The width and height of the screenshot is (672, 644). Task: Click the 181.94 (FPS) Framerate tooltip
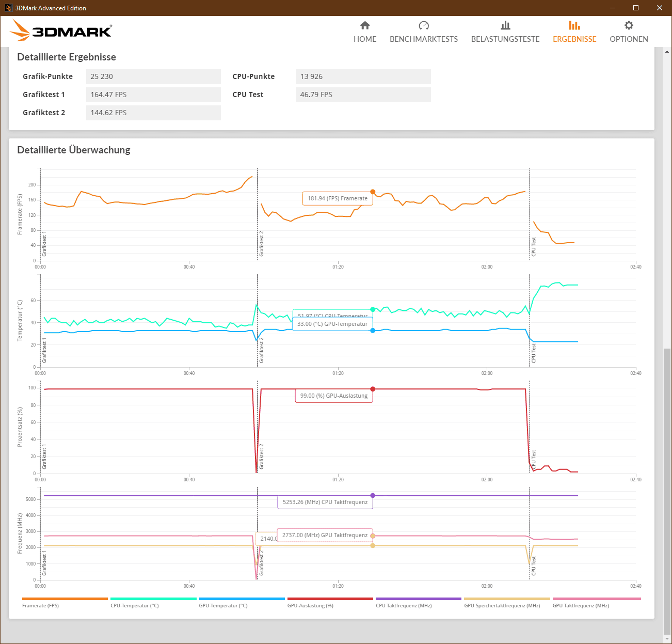pos(338,198)
